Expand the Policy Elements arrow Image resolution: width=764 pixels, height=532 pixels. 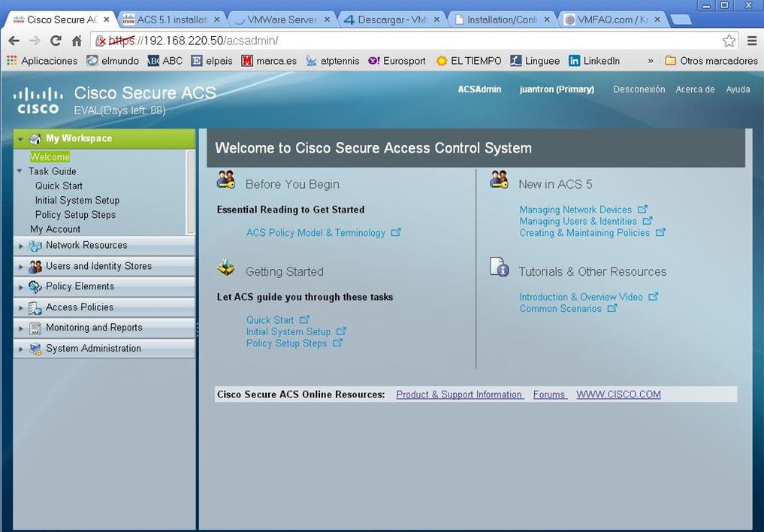tap(20, 288)
